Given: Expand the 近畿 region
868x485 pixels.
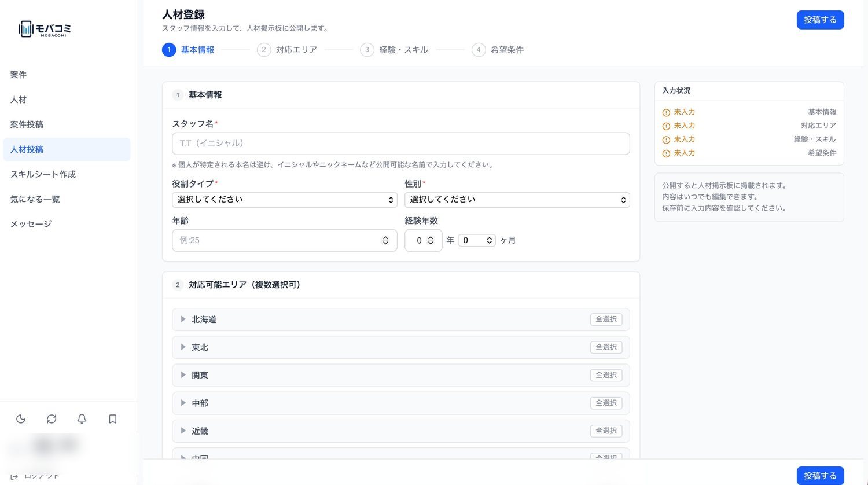Looking at the screenshot, I should [x=183, y=431].
